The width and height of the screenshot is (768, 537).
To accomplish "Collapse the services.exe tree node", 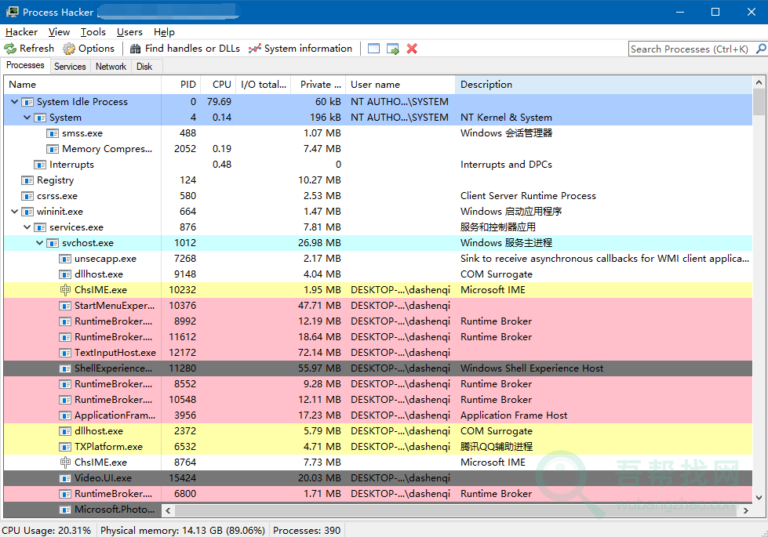I will pyautogui.click(x=27, y=227).
